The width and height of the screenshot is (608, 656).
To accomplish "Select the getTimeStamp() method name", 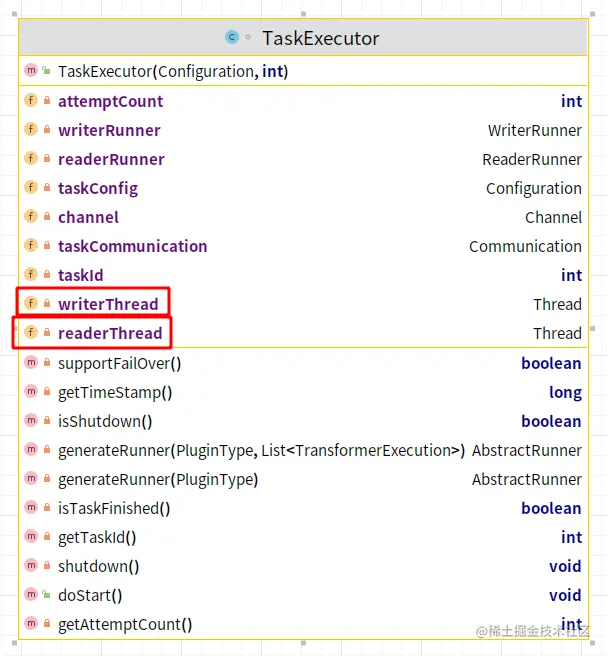I will (x=115, y=393).
